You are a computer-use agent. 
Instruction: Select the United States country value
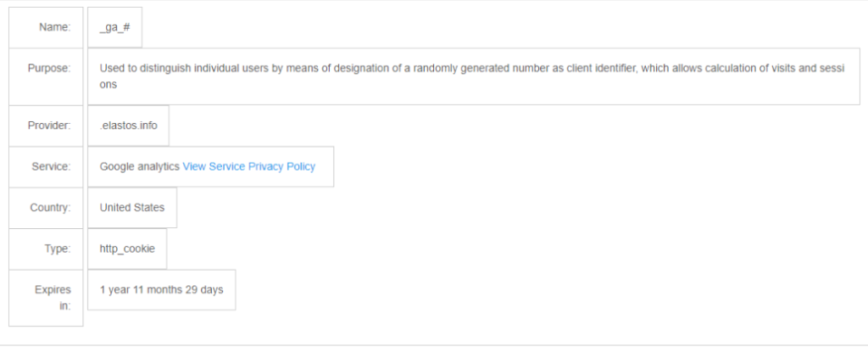[132, 208]
